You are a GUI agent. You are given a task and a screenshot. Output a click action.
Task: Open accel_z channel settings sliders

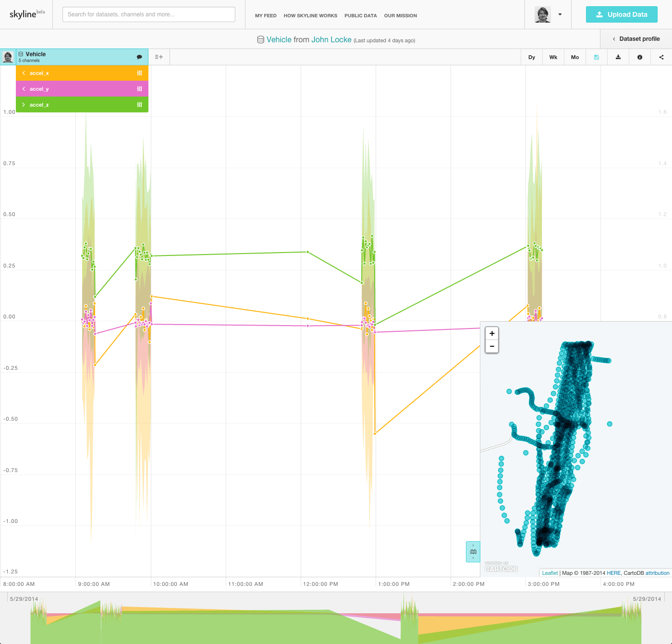[x=139, y=105]
